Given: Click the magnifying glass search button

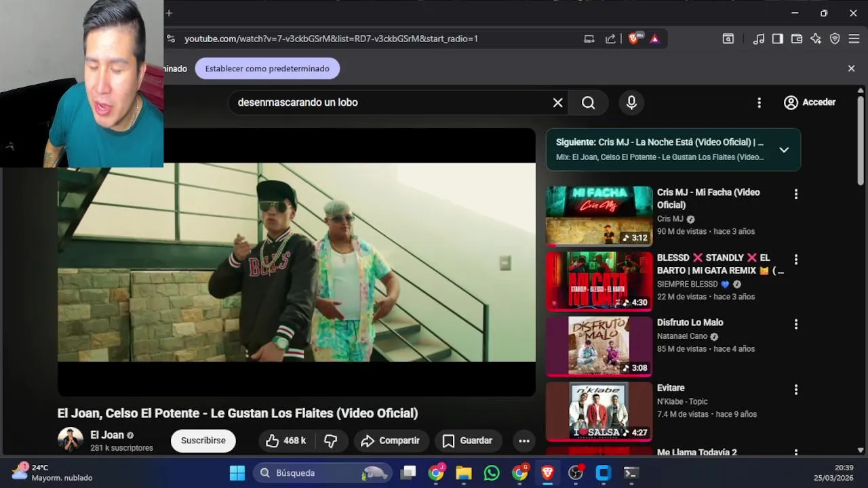Looking at the screenshot, I should click(x=589, y=102).
